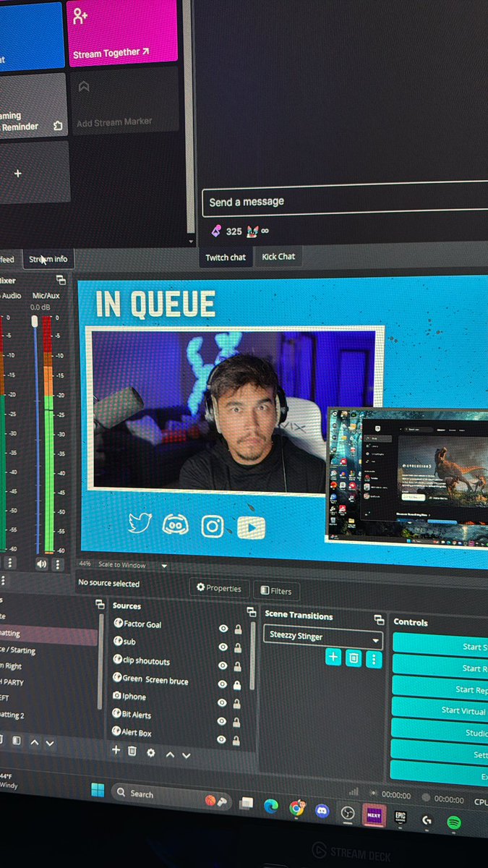Viewport: 488px width, 868px height.
Task: Pop out the Scene Transitions dock
Action: [x=379, y=620]
